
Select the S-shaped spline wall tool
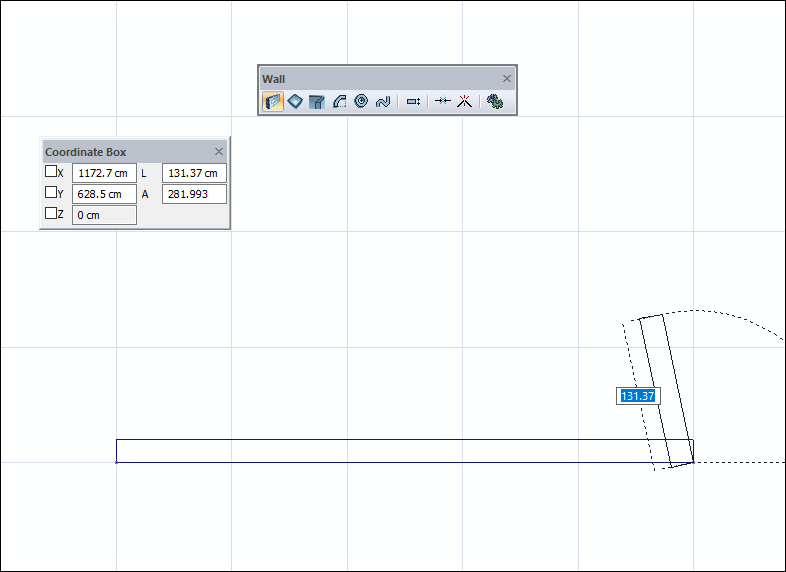click(382, 102)
